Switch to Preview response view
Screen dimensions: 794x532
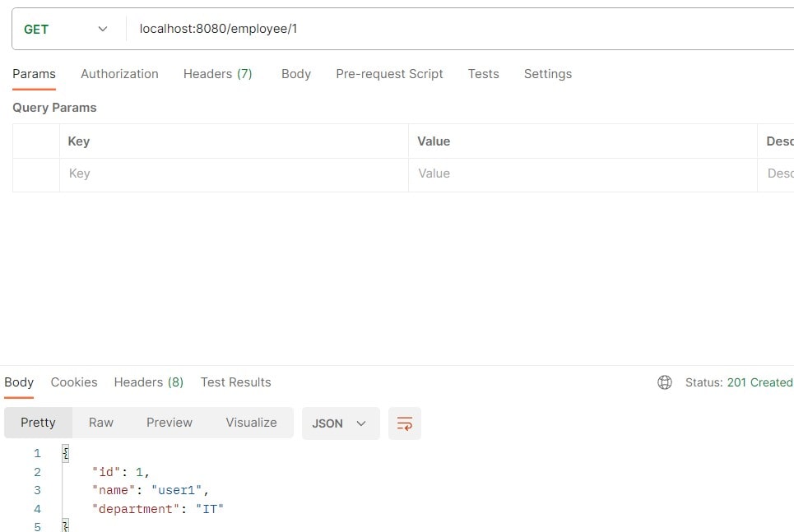click(x=169, y=423)
